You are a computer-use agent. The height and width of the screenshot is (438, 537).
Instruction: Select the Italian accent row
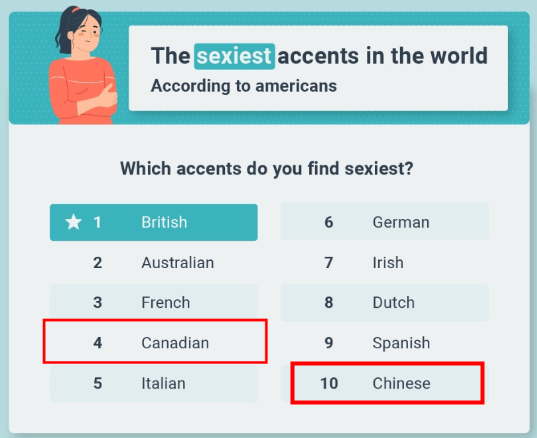154,383
